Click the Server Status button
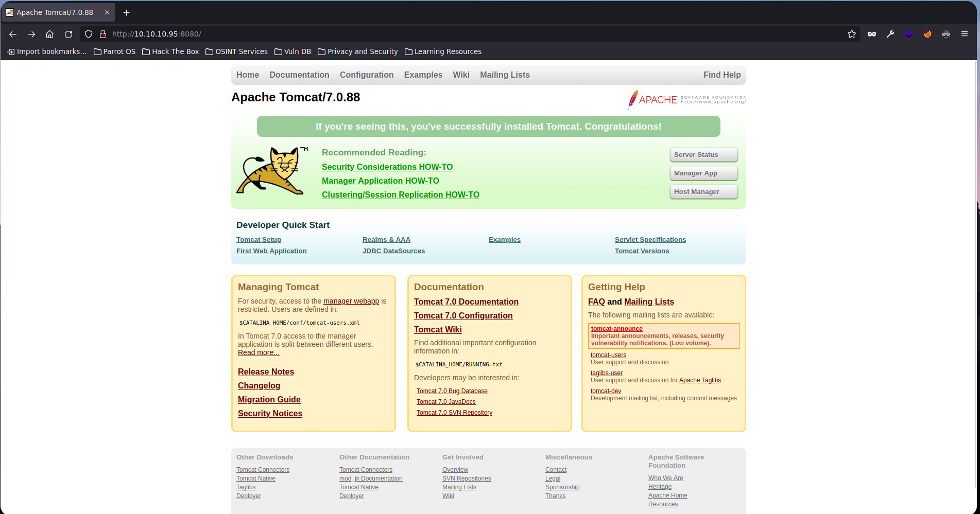Screen dimensions: 980x514 703,155
